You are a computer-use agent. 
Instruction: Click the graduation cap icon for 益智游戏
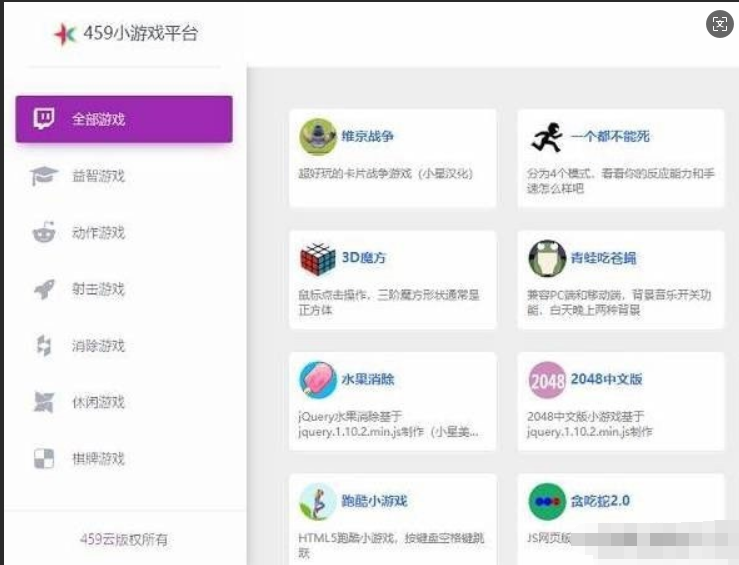click(x=44, y=176)
